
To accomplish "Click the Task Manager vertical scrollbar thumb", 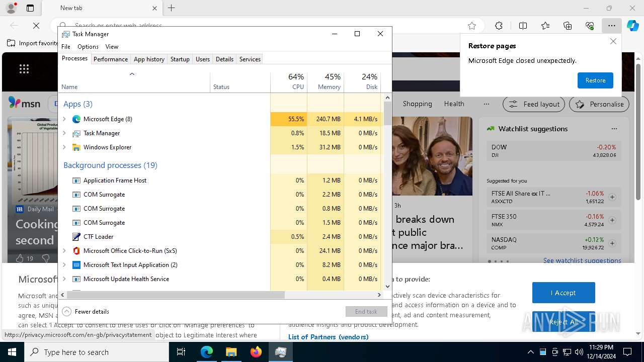I will (387, 113).
